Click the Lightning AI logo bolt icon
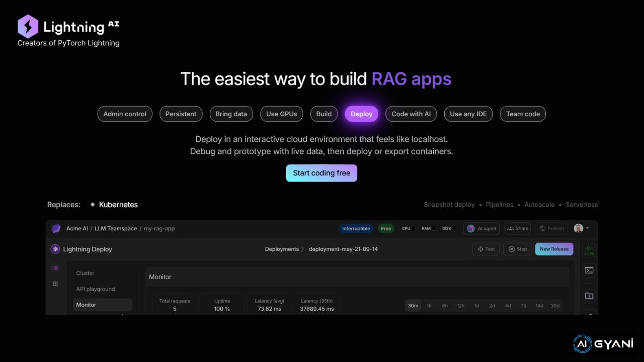Image resolution: width=644 pixels, height=362 pixels. [28, 26]
